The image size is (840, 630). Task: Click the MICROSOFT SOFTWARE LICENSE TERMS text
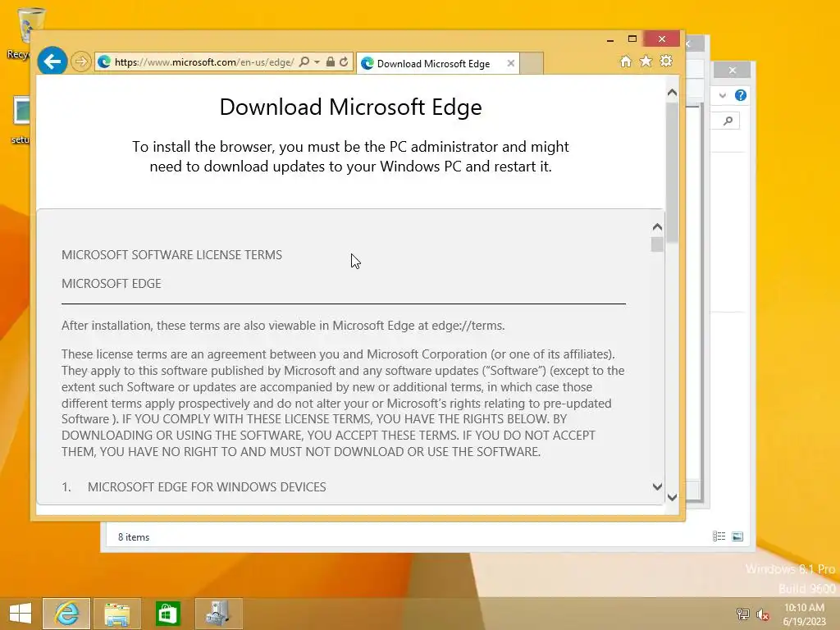pos(171,255)
